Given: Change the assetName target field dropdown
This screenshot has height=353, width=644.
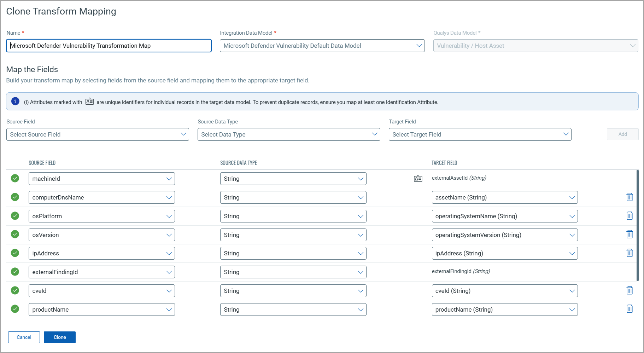Looking at the screenshot, I should [x=504, y=197].
